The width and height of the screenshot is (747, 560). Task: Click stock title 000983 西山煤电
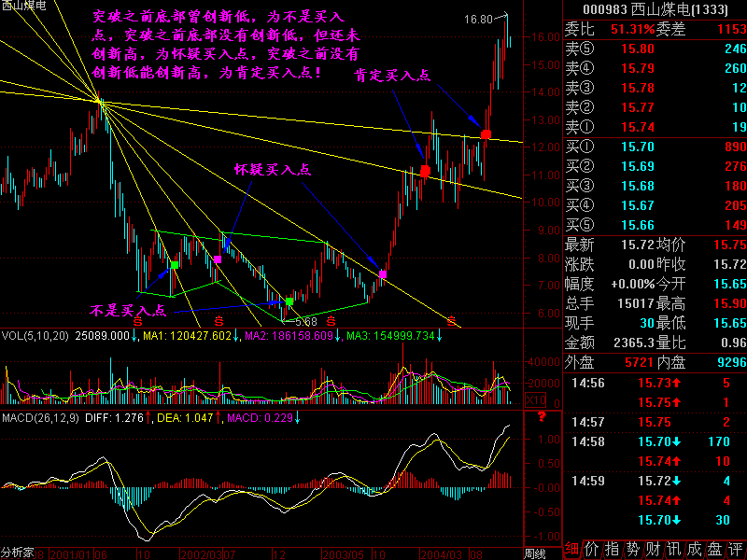[655, 9]
